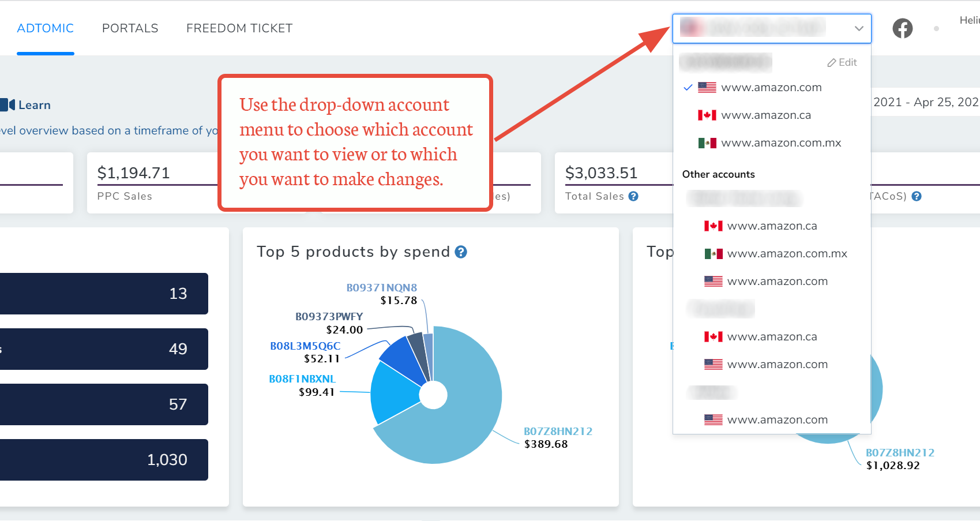Select www.amazon.com.mx under Other accounts

click(786, 254)
